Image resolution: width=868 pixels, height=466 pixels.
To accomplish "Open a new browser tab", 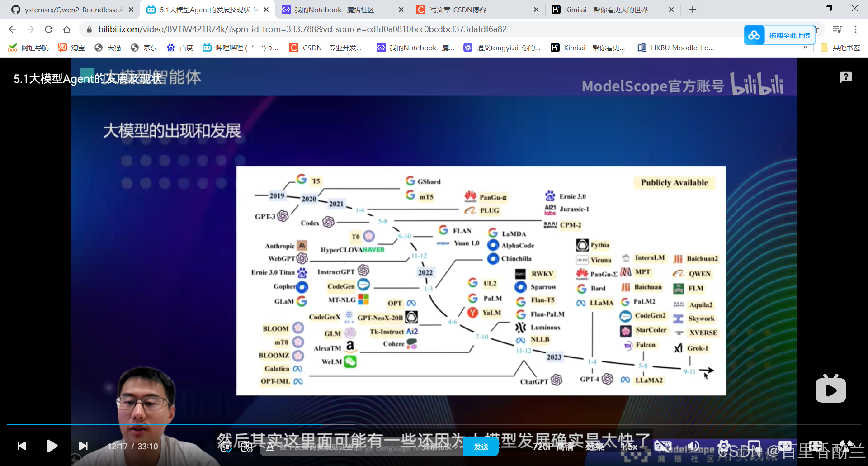I will pos(693,10).
